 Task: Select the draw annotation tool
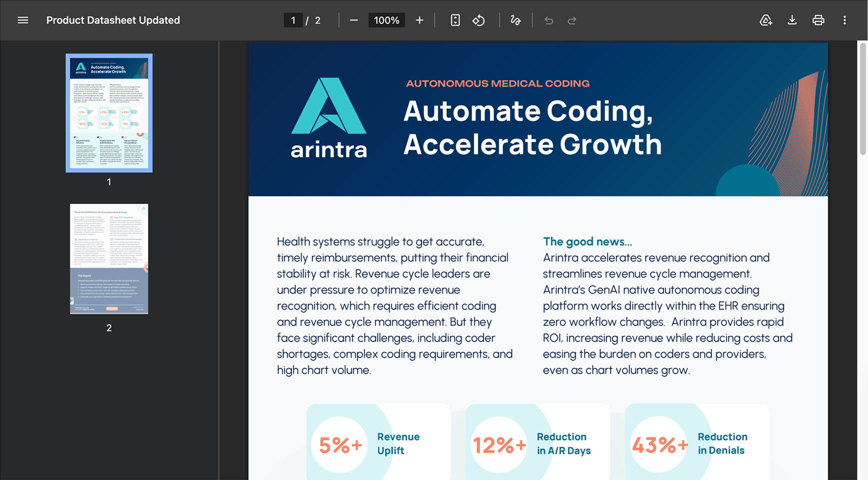point(515,20)
